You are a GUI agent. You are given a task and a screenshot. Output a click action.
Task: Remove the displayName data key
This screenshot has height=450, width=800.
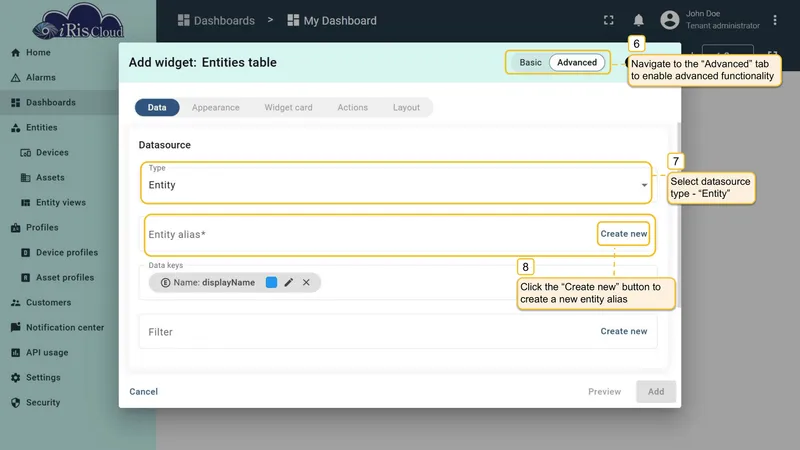pos(306,282)
